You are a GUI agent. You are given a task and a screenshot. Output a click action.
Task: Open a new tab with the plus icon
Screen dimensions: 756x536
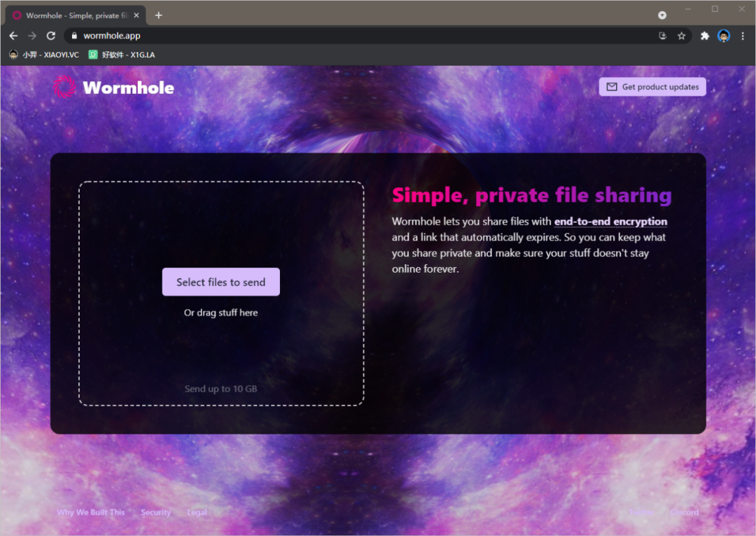coord(158,15)
